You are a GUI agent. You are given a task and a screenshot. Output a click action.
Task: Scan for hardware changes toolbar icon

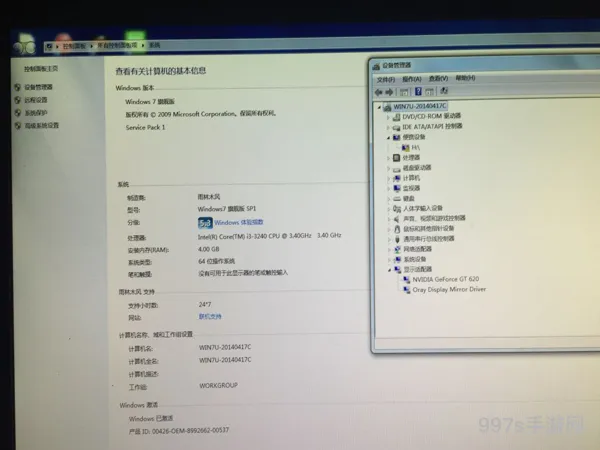(x=444, y=91)
